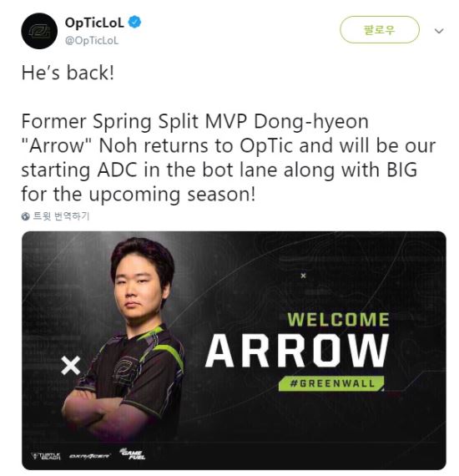Toggle the 팔로우 follow button
This screenshot has width=459, height=476.
(x=380, y=30)
